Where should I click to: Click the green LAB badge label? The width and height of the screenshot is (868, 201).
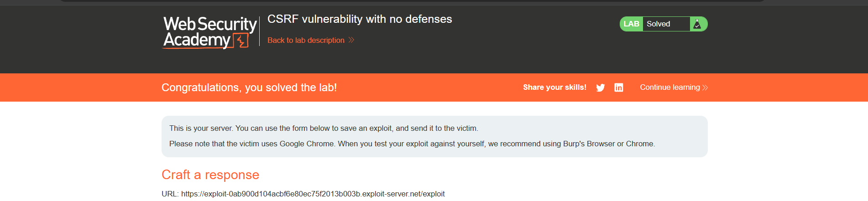(x=631, y=24)
